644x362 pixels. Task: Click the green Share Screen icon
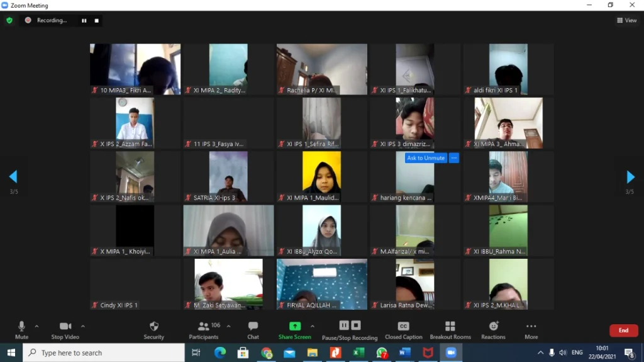(294, 326)
